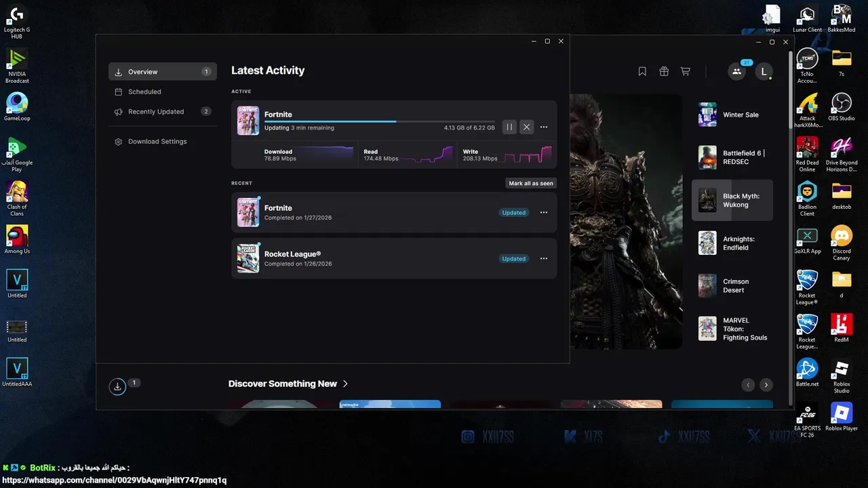
Task: Open options menu for completed Fortnite entry
Action: tap(544, 213)
